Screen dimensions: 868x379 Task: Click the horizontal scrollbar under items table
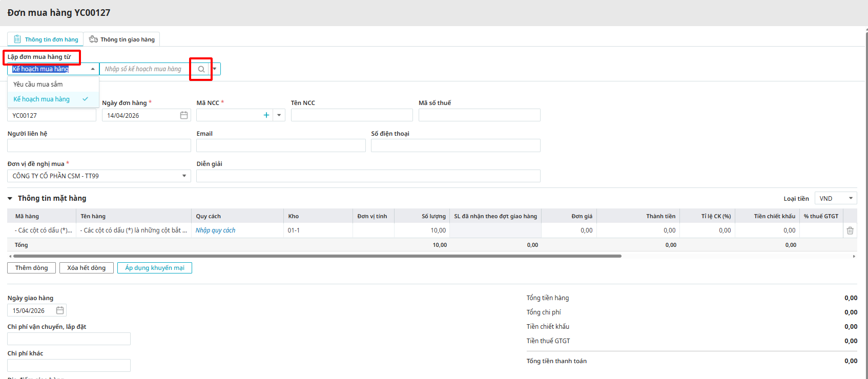click(x=317, y=256)
